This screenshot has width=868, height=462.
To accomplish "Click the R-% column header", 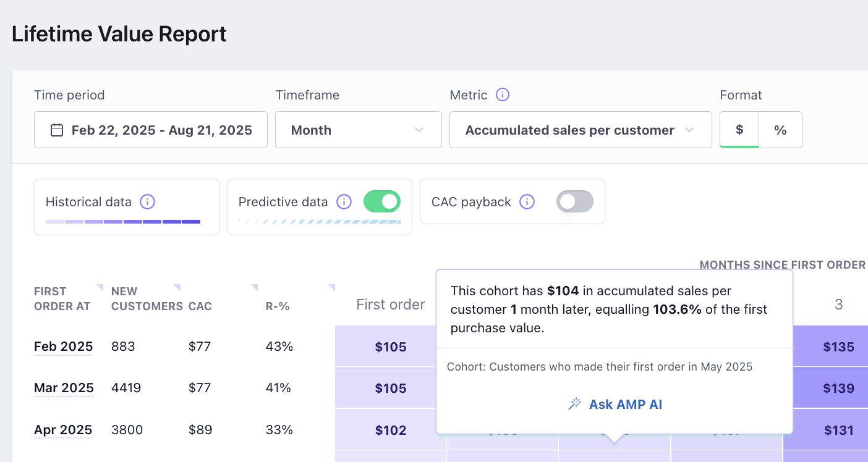I will click(278, 306).
